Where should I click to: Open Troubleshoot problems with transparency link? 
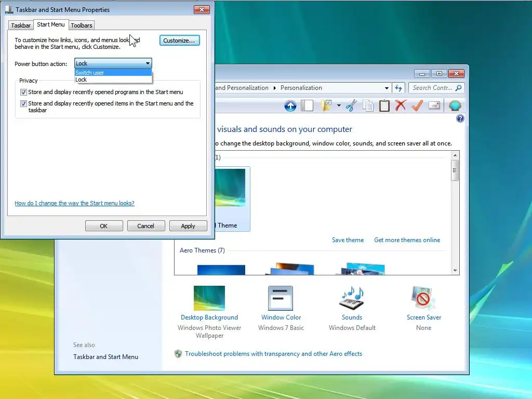273,354
